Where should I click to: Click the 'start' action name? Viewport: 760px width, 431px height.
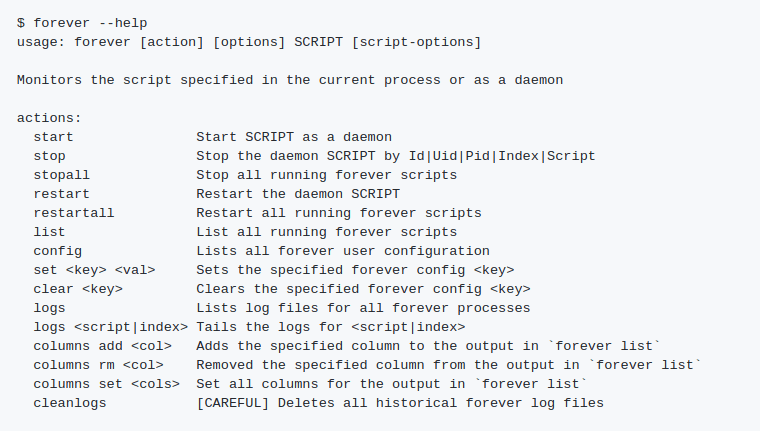point(53,137)
